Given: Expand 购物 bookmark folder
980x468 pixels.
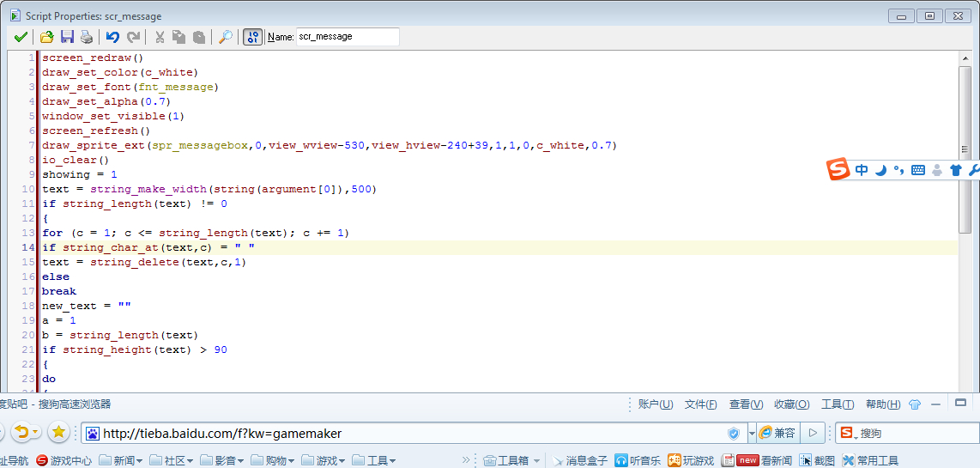Looking at the screenshot, I should point(273,461).
